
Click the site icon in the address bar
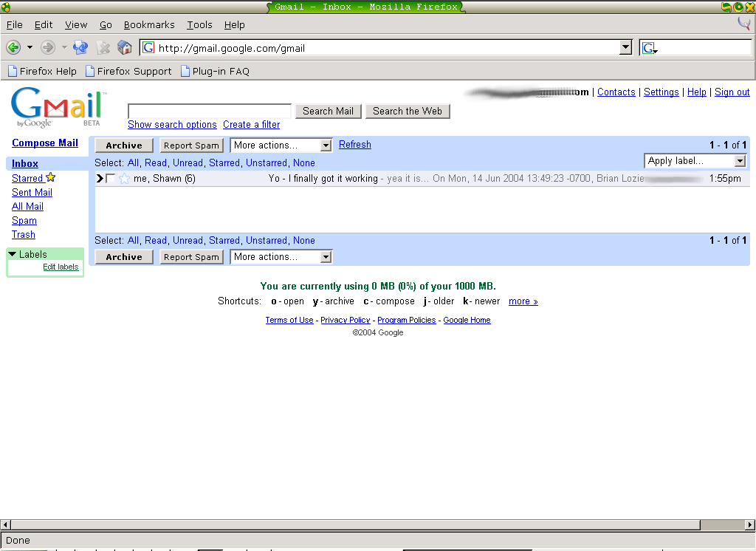pos(148,47)
